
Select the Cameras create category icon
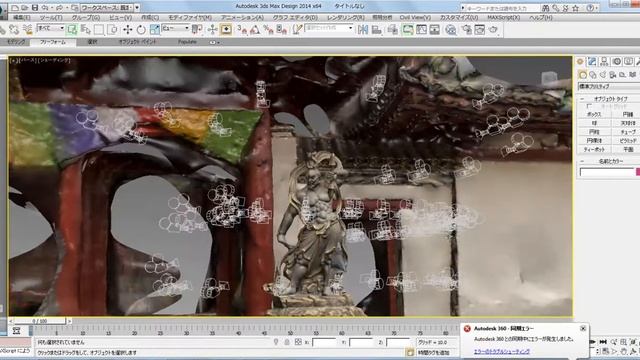pos(613,75)
